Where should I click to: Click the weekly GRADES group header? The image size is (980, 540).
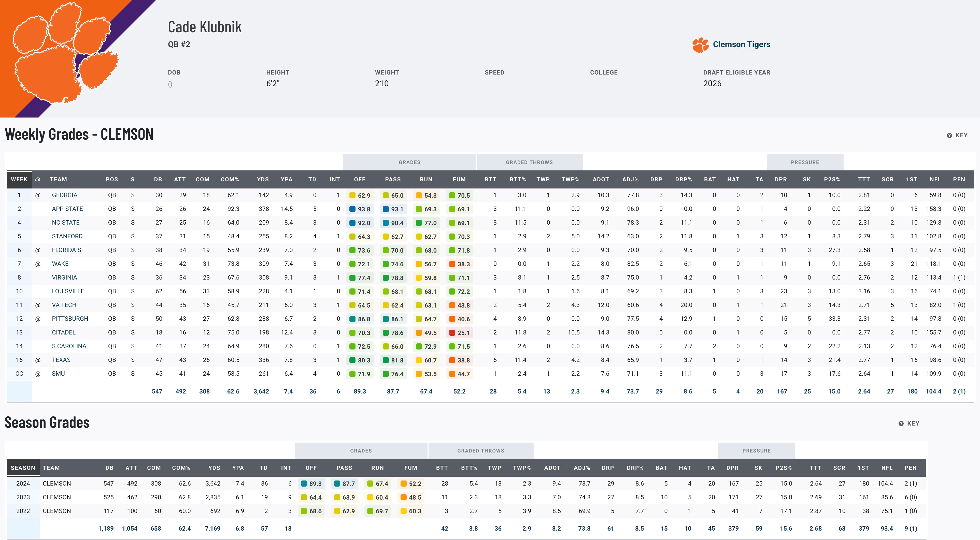(x=409, y=162)
